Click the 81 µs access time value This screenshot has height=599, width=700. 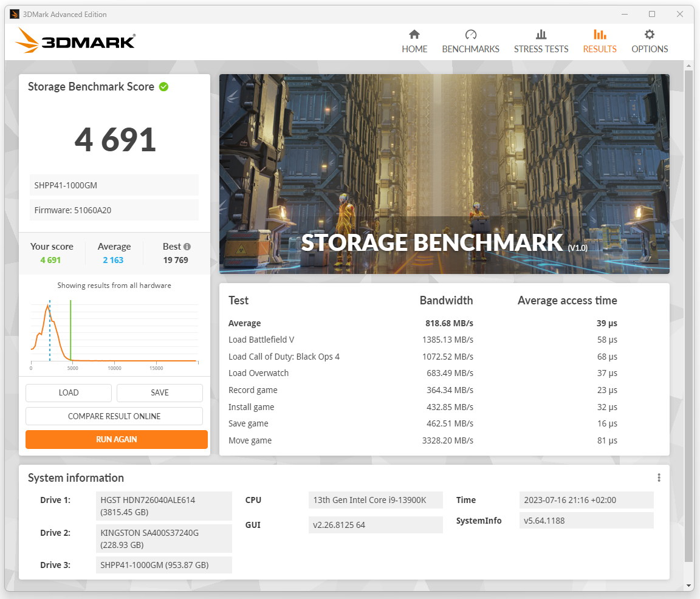click(x=607, y=440)
